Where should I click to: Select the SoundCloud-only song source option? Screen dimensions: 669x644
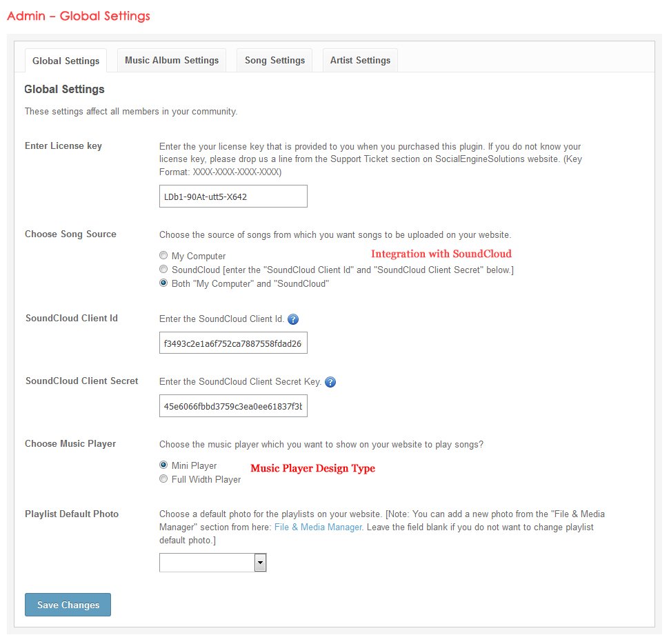pos(163,270)
